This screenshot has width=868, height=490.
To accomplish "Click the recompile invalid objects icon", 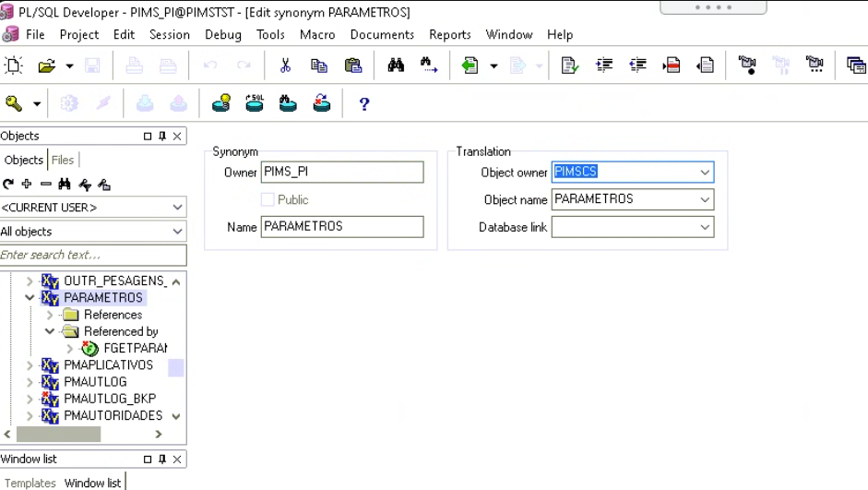I will 322,103.
